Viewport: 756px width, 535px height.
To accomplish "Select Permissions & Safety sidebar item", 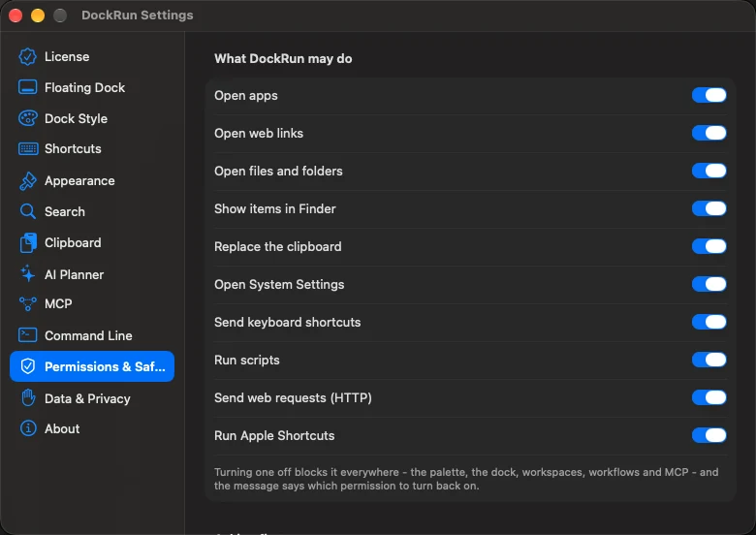I will pyautogui.click(x=92, y=366).
